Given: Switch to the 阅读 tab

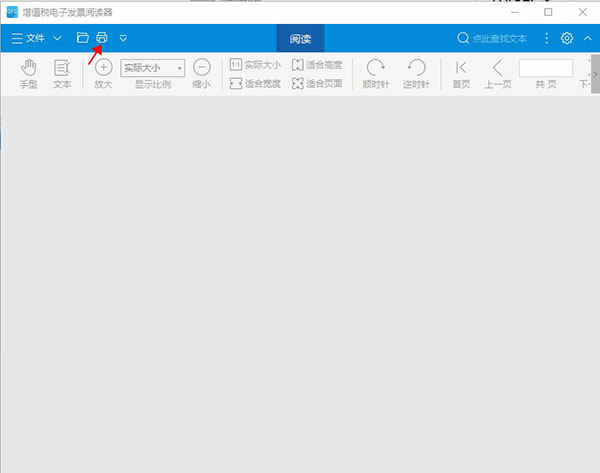Looking at the screenshot, I should tap(300, 38).
